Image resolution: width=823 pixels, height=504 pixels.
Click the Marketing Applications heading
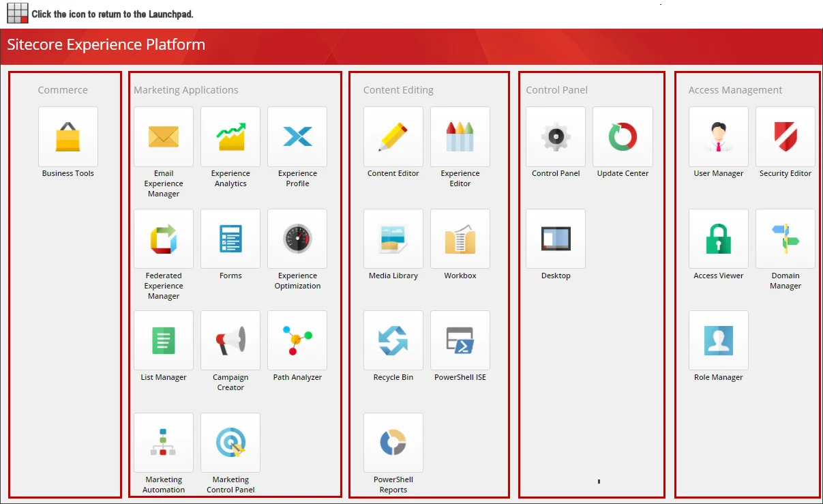(x=186, y=90)
